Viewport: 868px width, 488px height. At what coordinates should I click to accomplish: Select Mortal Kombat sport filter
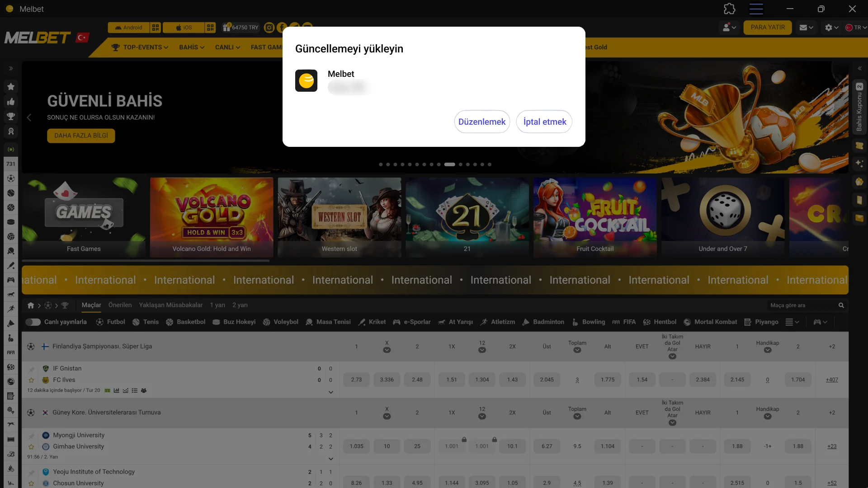click(710, 322)
